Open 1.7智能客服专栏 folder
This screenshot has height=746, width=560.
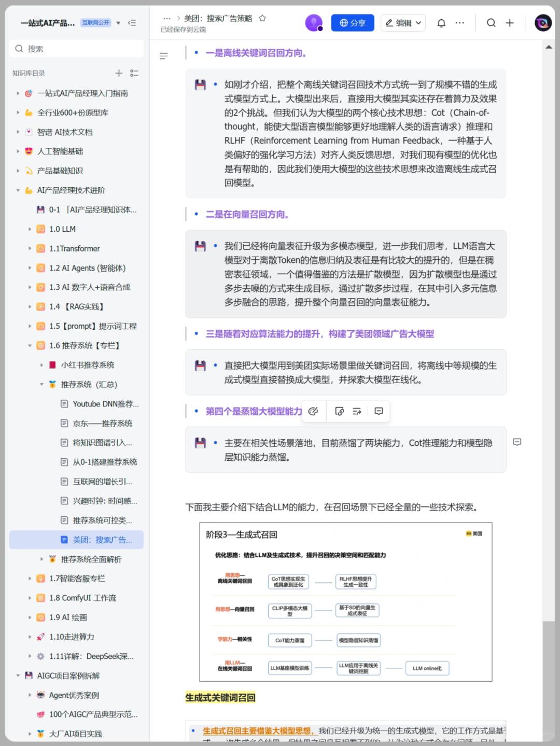point(76,579)
